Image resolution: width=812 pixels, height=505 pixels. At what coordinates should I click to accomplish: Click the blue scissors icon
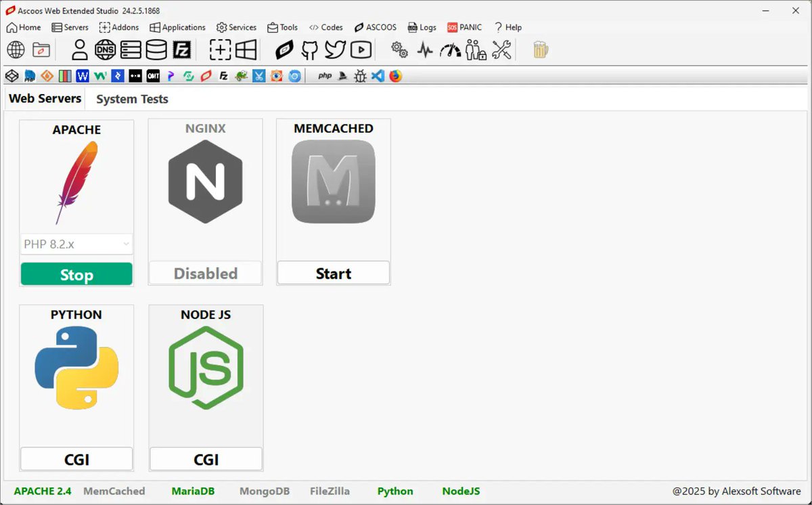259,76
